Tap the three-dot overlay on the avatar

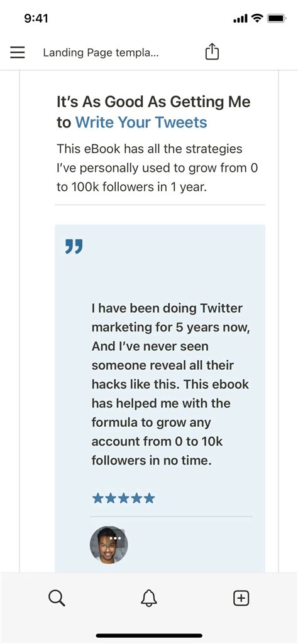115,538
